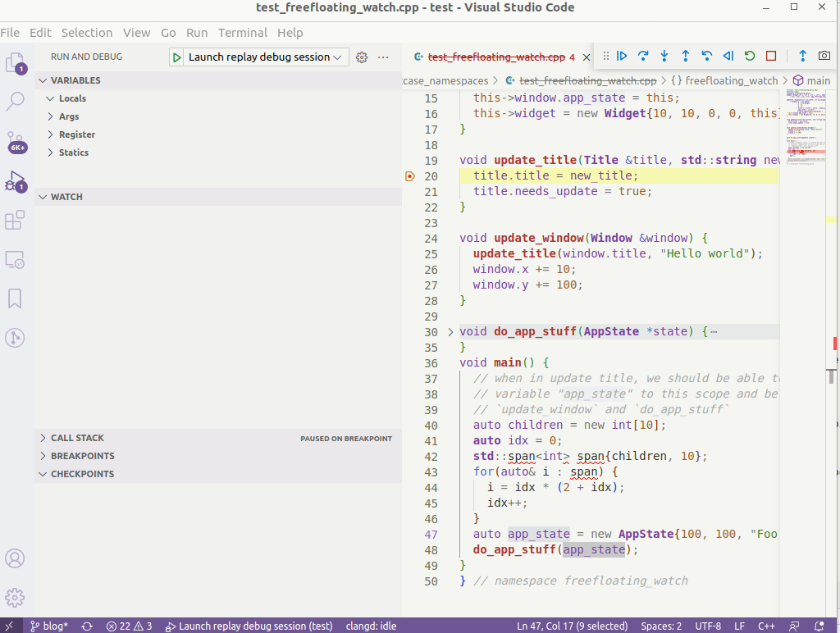Open the Terminal menu
The height and width of the screenshot is (633, 840).
tap(242, 33)
